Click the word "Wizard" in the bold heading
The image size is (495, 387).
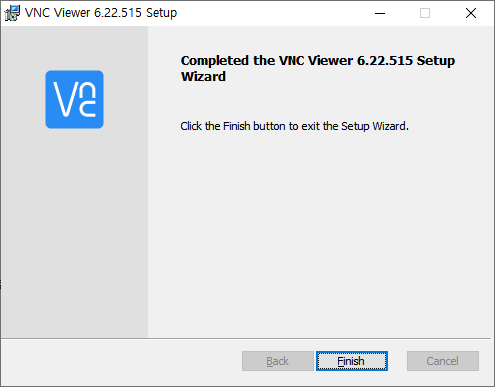tap(203, 77)
